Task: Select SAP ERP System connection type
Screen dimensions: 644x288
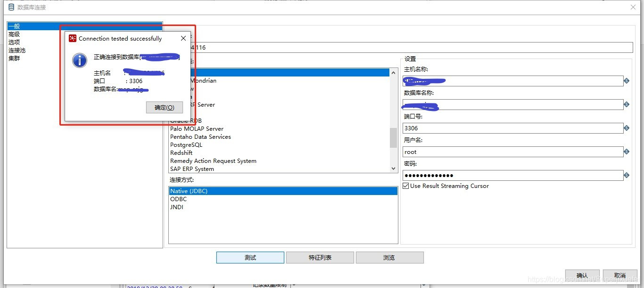Action: (x=192, y=169)
